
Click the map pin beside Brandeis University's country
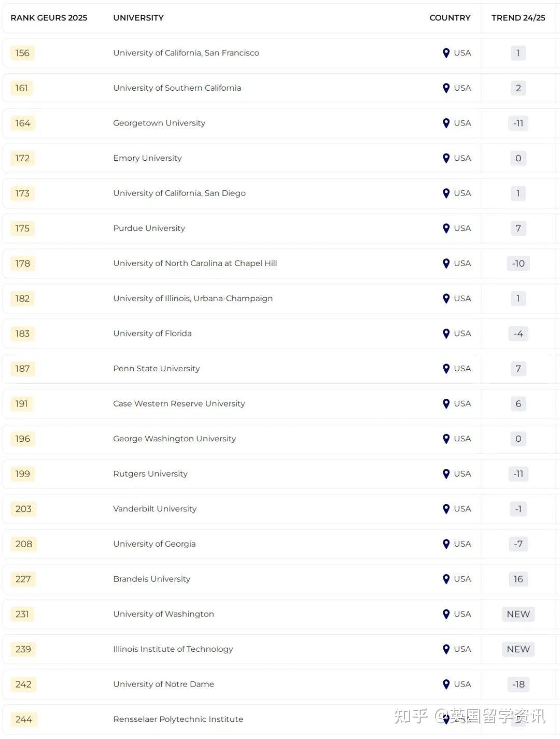(446, 579)
